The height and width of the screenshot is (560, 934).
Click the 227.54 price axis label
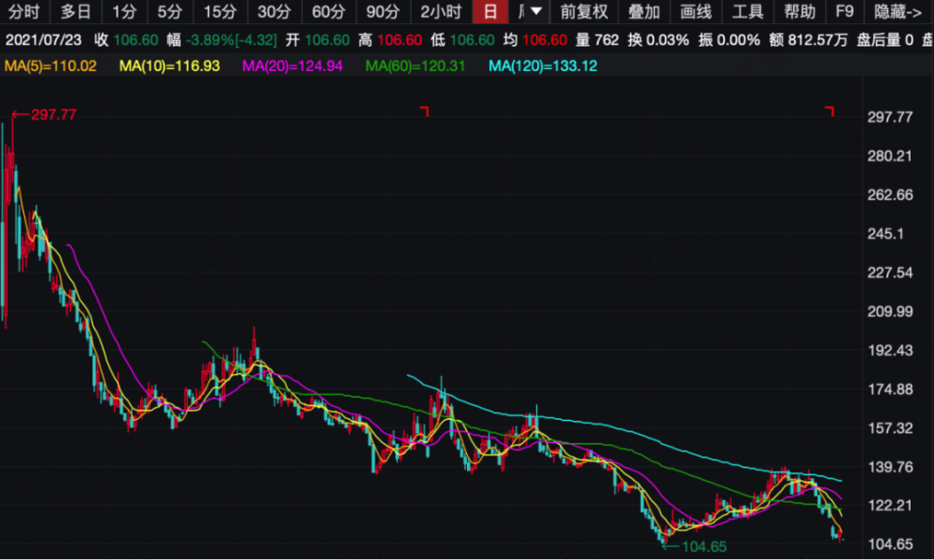(890, 273)
